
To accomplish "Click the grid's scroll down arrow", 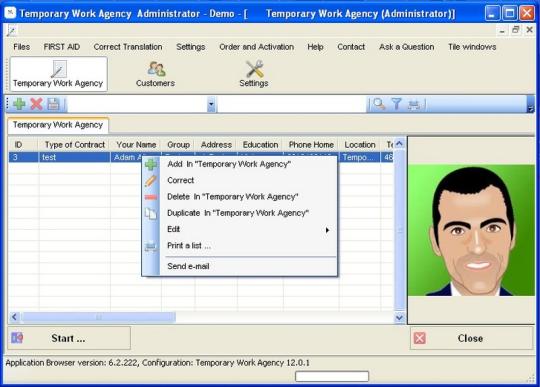I will point(399,317).
